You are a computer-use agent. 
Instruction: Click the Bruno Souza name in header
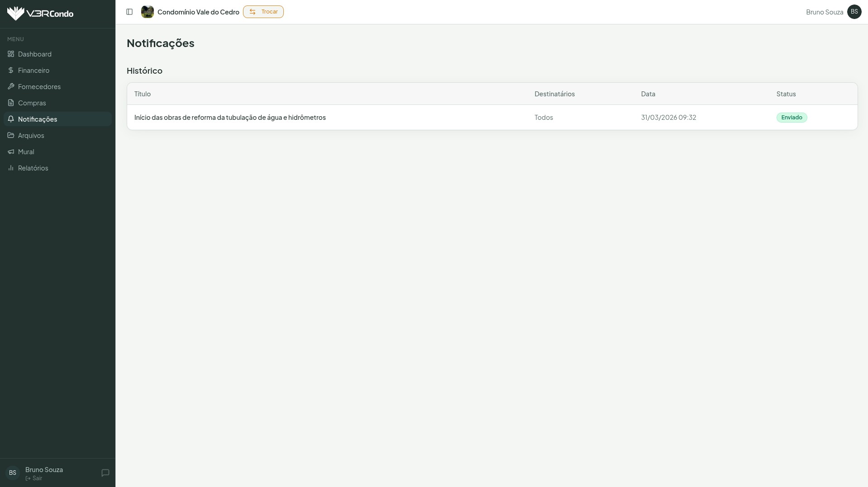click(824, 12)
